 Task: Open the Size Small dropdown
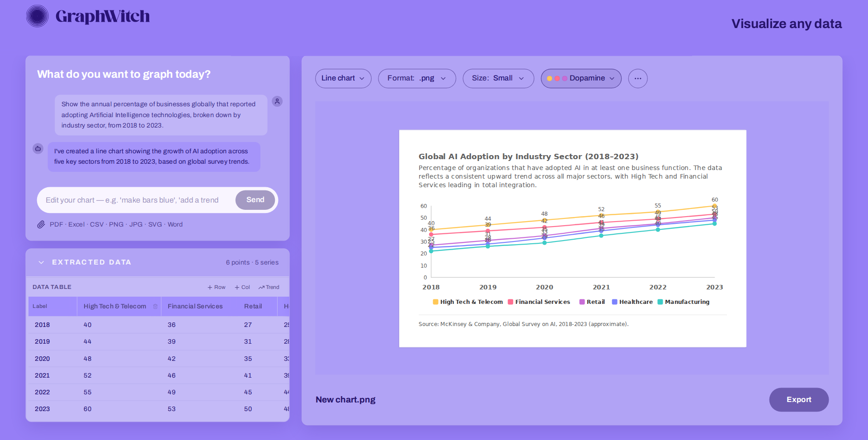(x=498, y=78)
